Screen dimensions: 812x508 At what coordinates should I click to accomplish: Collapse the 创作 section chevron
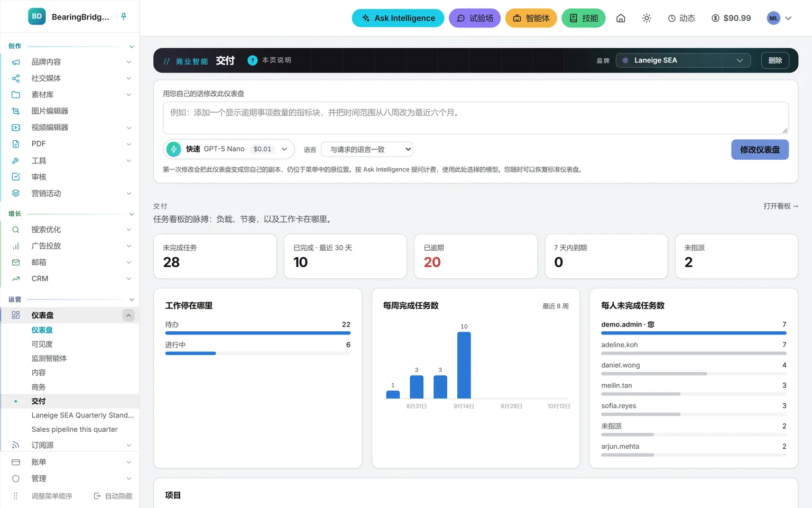[132, 47]
